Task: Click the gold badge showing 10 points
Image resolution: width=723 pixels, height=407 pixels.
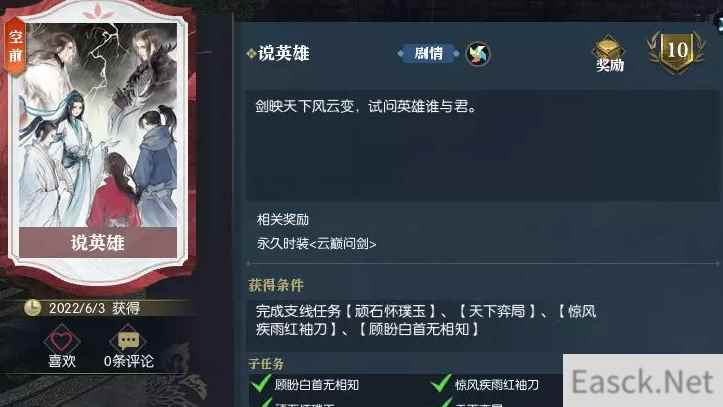Action: (x=676, y=51)
